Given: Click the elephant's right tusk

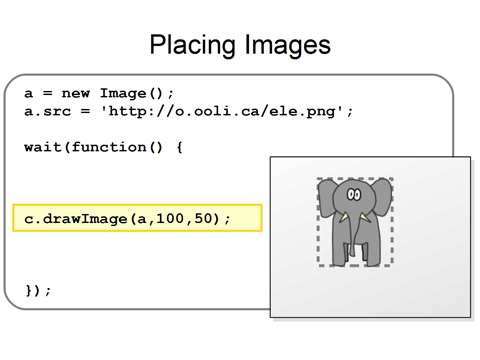Looking at the screenshot, I should (x=365, y=217).
